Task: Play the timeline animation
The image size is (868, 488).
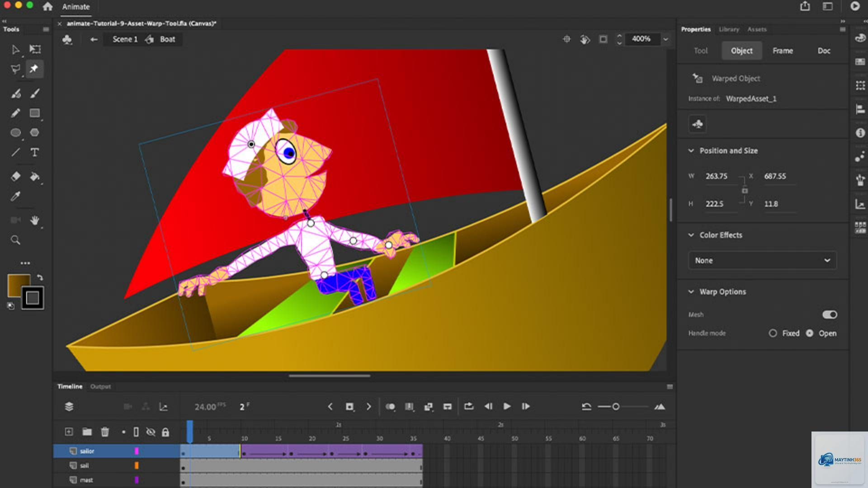Action: 507,406
